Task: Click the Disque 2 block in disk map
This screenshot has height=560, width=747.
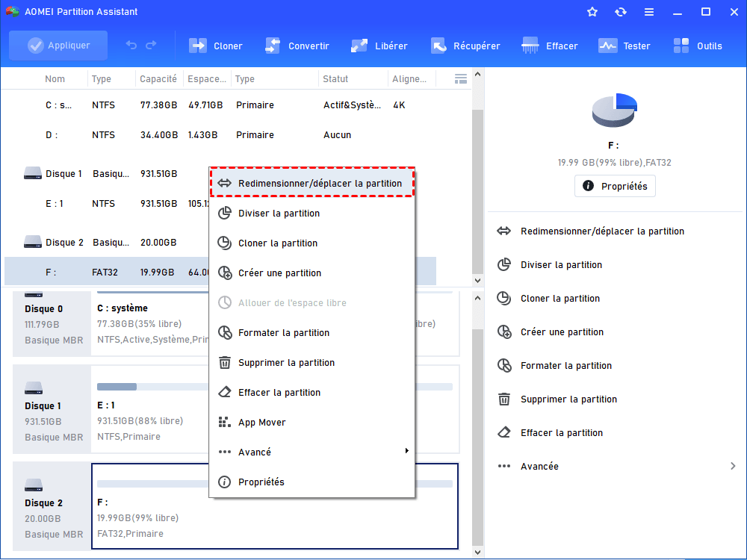Action: tap(52, 506)
